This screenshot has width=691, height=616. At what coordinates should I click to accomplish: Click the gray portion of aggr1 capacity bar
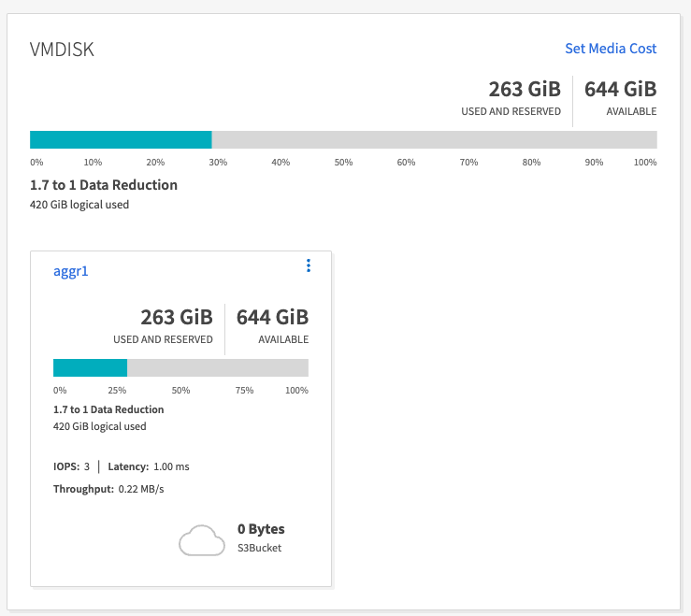(217, 367)
